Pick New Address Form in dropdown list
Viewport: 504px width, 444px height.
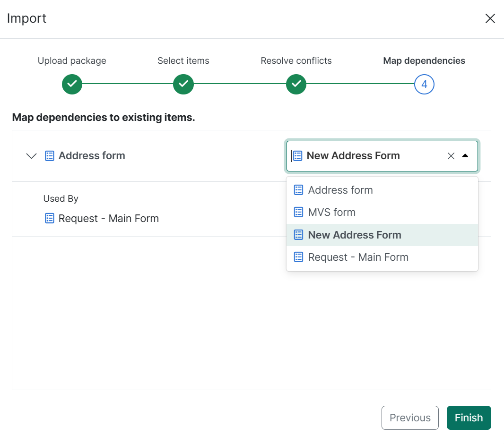(355, 235)
